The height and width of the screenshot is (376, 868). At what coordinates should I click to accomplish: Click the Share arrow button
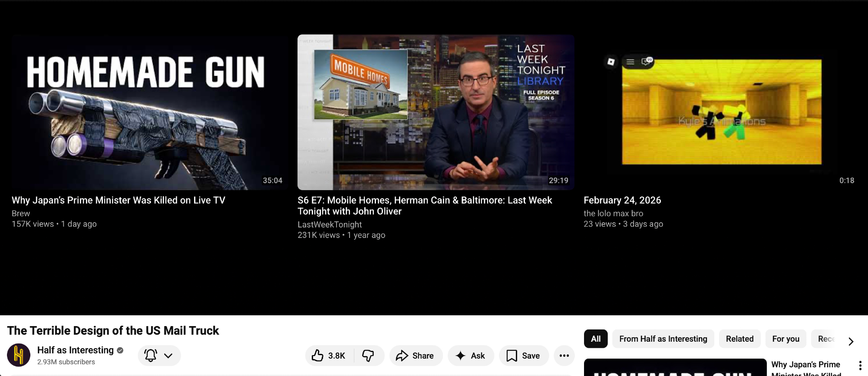tap(415, 356)
